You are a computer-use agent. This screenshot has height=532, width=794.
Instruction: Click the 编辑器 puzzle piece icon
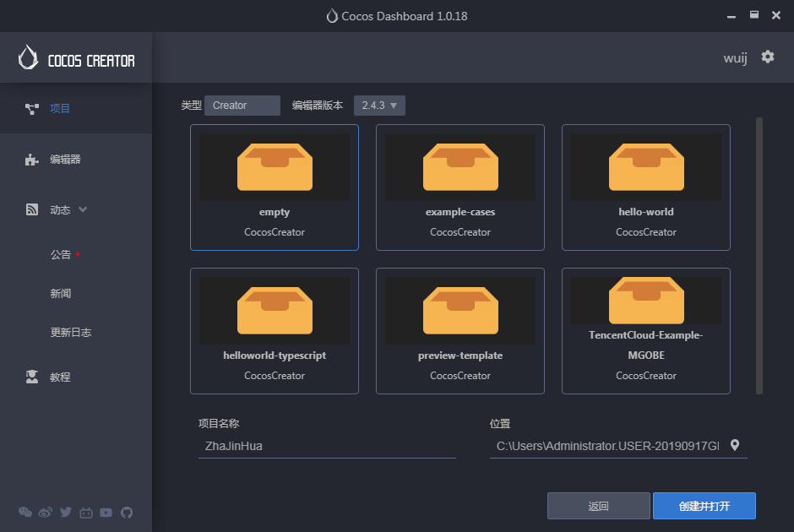(32, 160)
